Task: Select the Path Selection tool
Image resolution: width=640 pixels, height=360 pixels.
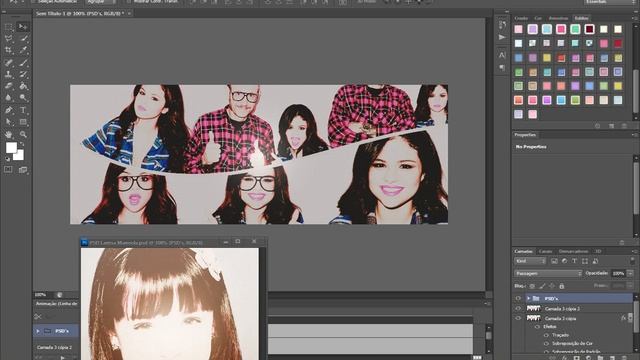Action: coord(8,122)
